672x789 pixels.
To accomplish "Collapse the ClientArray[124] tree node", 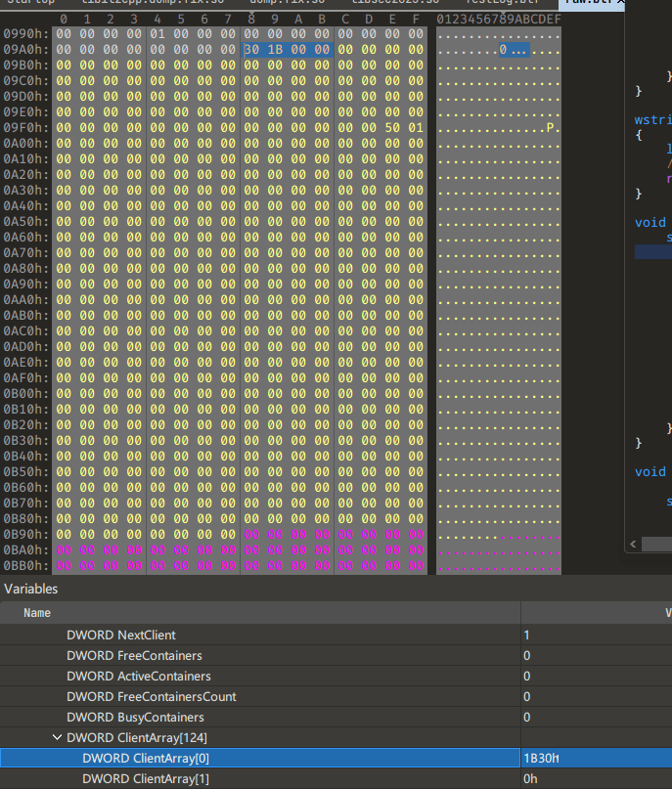I will pyautogui.click(x=57, y=738).
